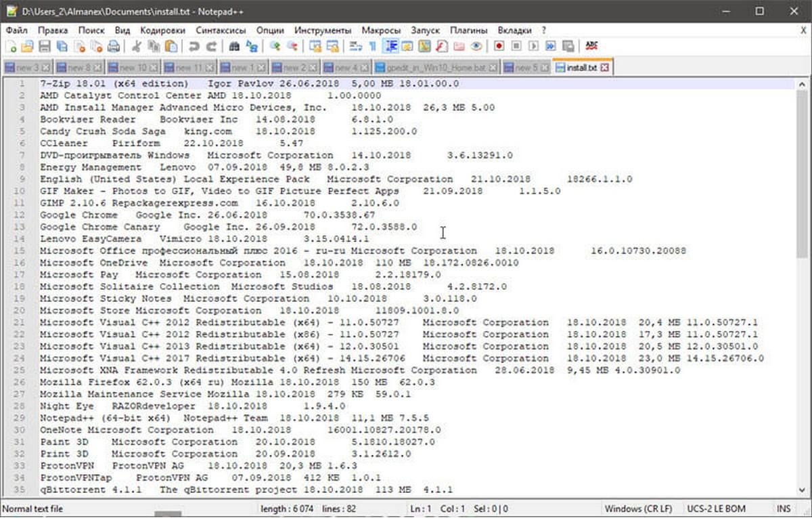This screenshot has height=518, width=812.
Task: Open the Поиск menu
Action: click(91, 30)
